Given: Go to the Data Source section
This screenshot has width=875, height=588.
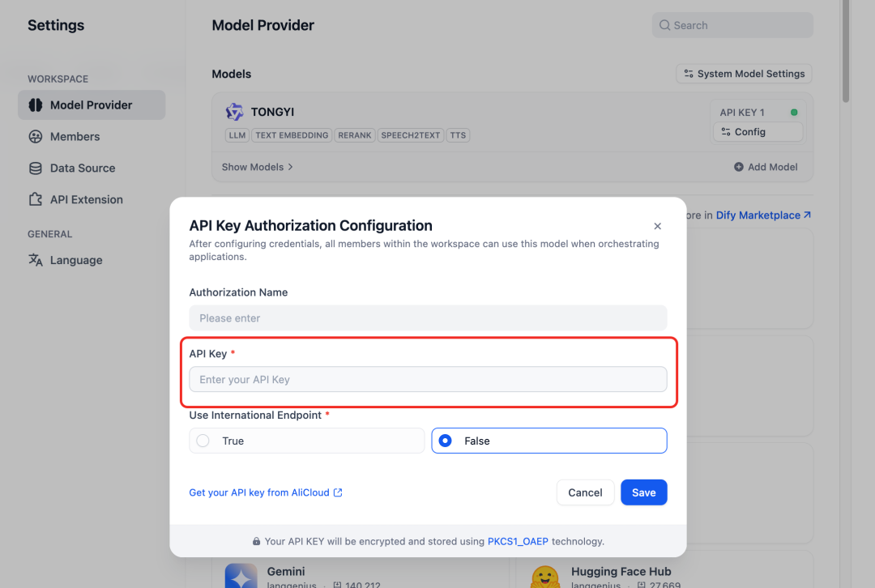Looking at the screenshot, I should tap(82, 168).
